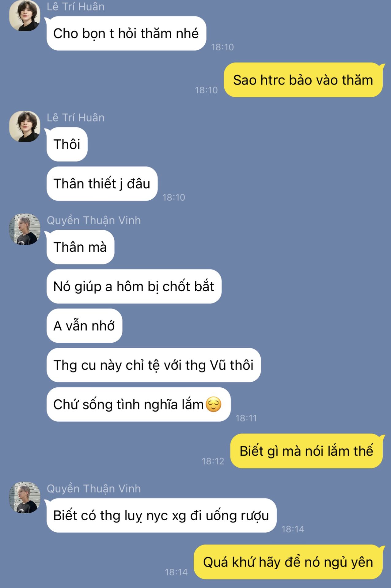
Task: Open Lê Trí Huân's avatar beside 'Cho bọn t hỏi thăm nhé'
Action: 25,15
